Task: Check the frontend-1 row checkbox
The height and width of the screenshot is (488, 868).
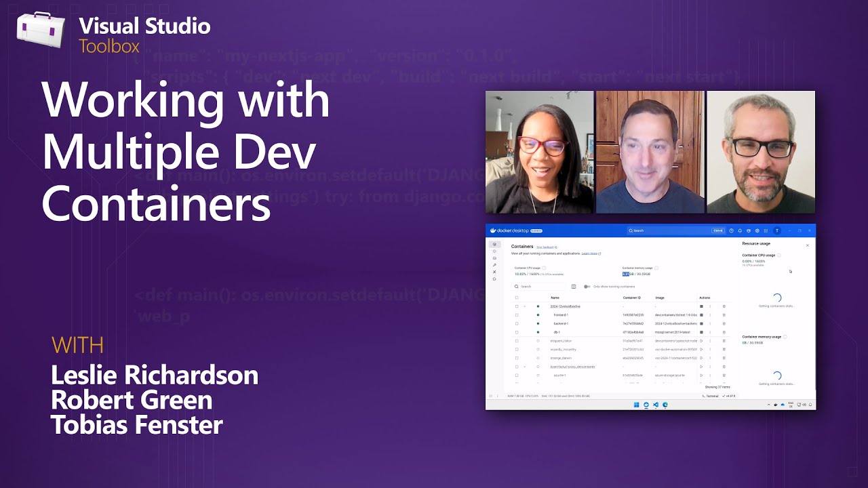Action: [x=517, y=315]
